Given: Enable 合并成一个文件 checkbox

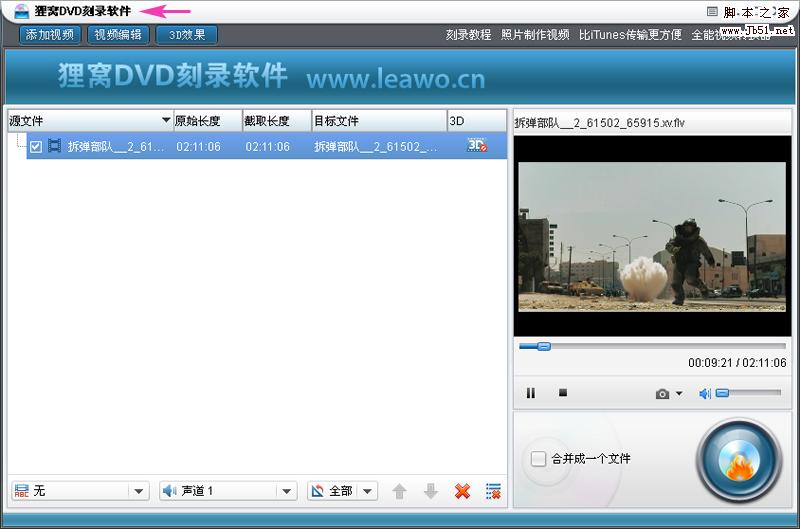Looking at the screenshot, I should tap(538, 459).
